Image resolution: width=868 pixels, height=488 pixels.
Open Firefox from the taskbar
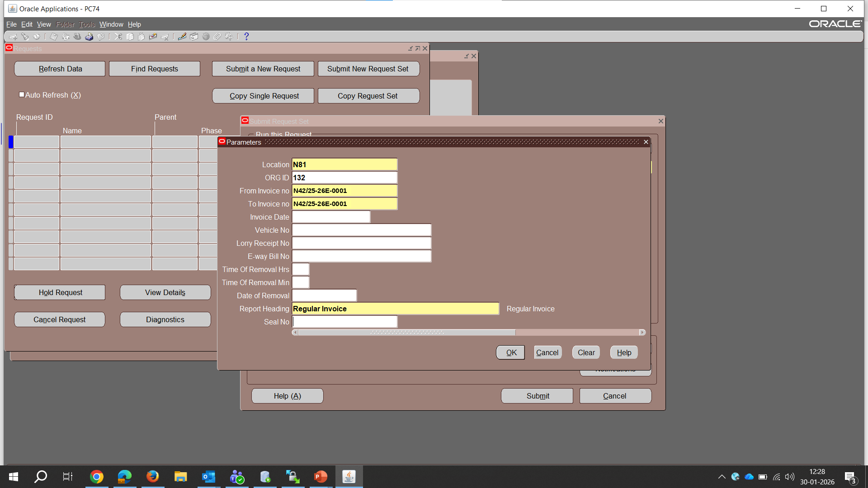152,477
